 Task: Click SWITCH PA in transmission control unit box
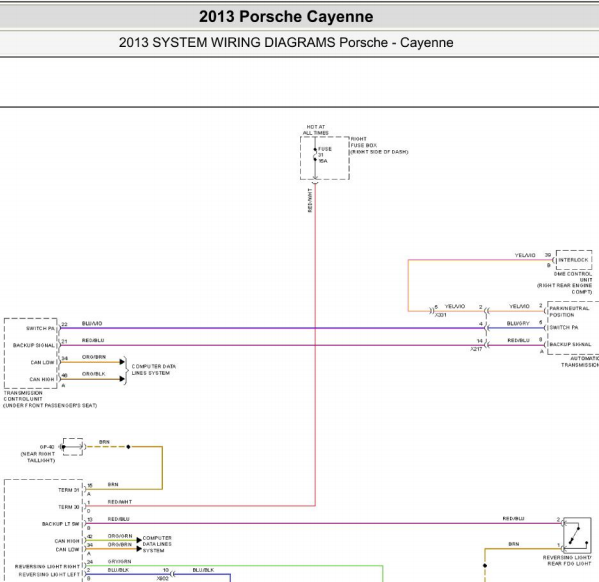[x=40, y=328]
